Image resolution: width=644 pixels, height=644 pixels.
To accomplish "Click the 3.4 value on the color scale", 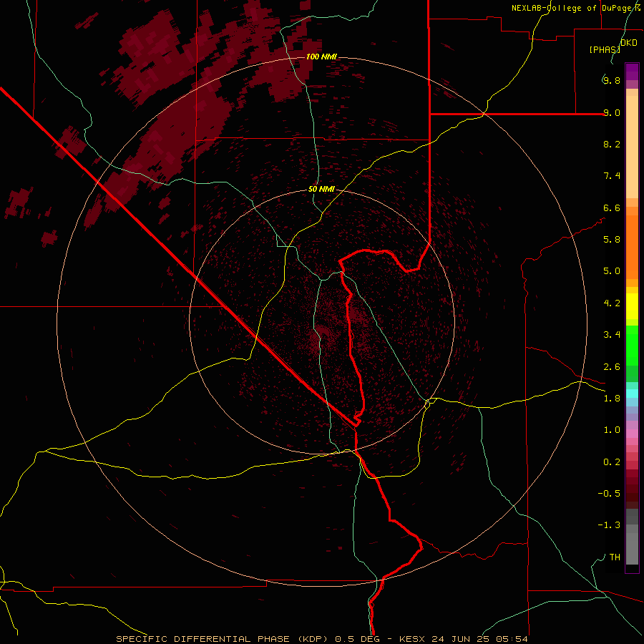I will [x=612, y=335].
